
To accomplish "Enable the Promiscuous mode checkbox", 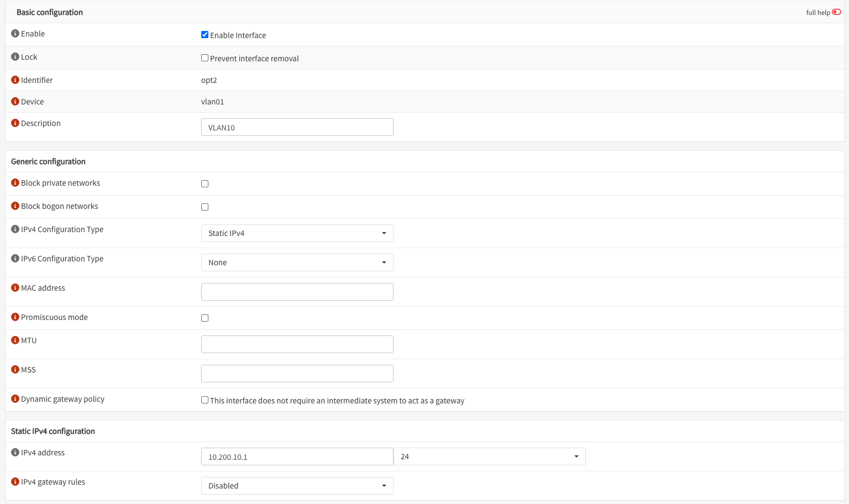I will click(x=205, y=318).
